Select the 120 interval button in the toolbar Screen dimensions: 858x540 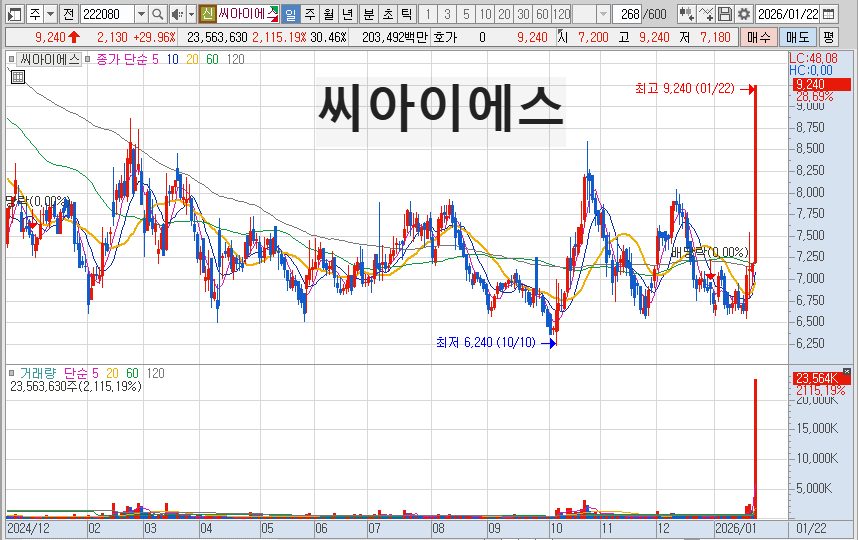561,14
